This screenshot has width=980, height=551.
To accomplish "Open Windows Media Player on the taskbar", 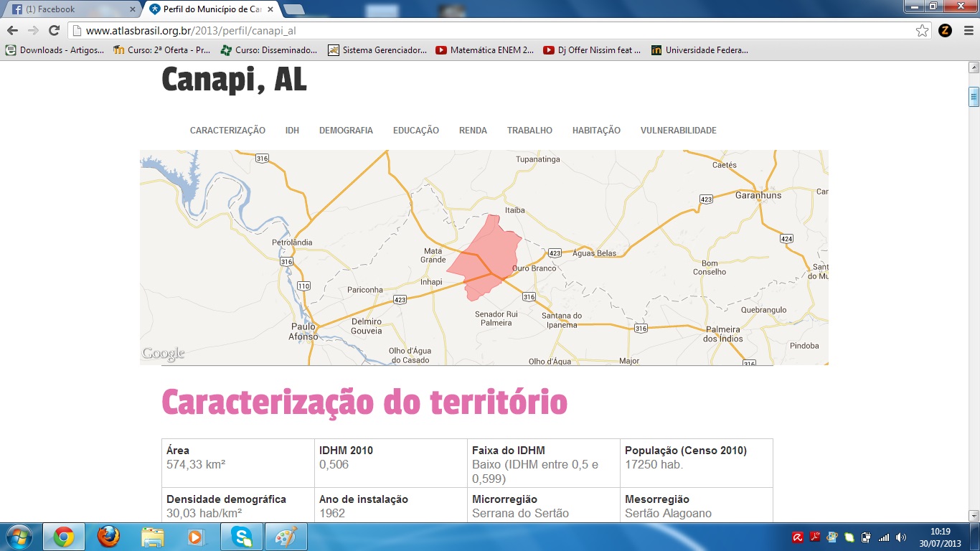I will (x=196, y=536).
